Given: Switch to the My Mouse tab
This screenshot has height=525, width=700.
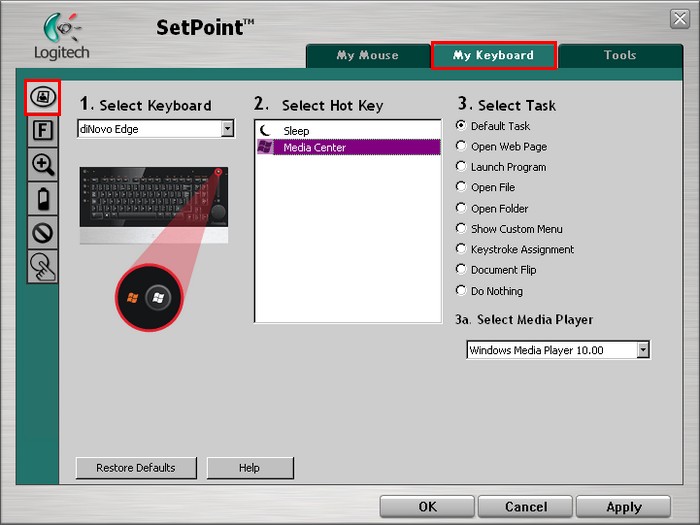Looking at the screenshot, I should click(368, 55).
